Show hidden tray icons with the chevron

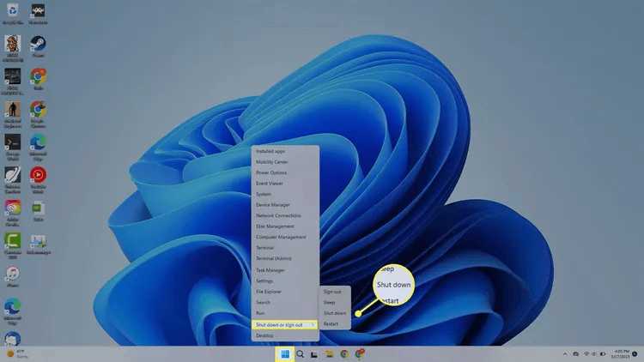(x=565, y=354)
